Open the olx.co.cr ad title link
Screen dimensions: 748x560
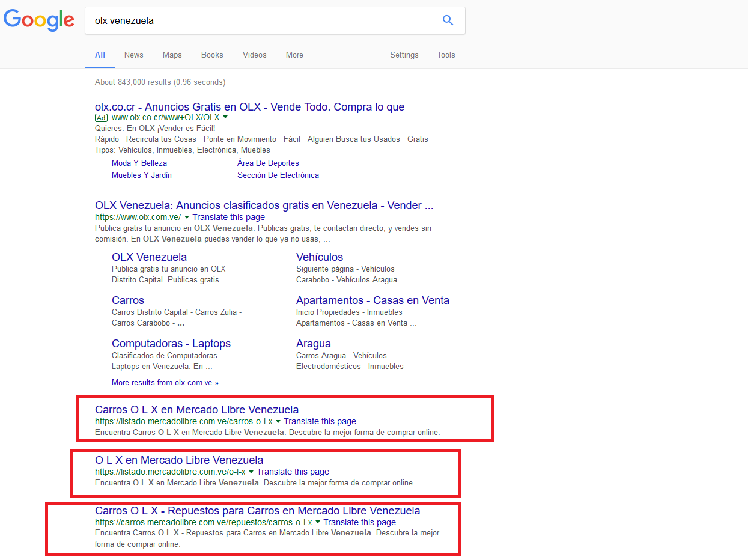(250, 107)
